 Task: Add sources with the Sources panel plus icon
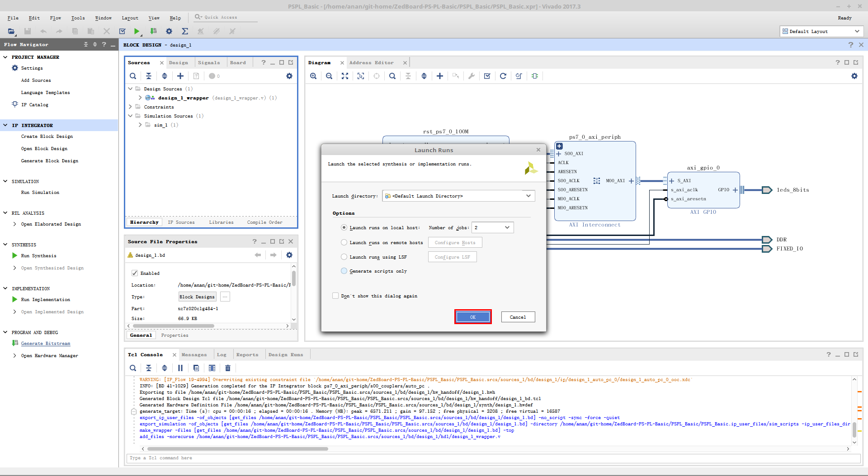(x=180, y=76)
